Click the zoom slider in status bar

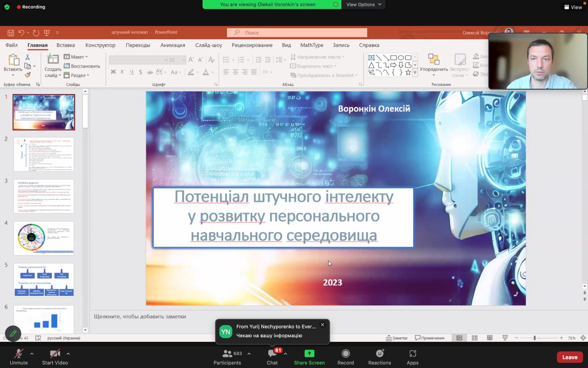point(535,338)
